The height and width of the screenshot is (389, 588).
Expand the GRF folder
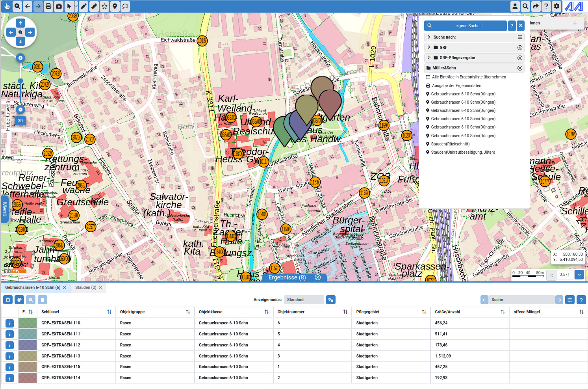click(x=429, y=47)
